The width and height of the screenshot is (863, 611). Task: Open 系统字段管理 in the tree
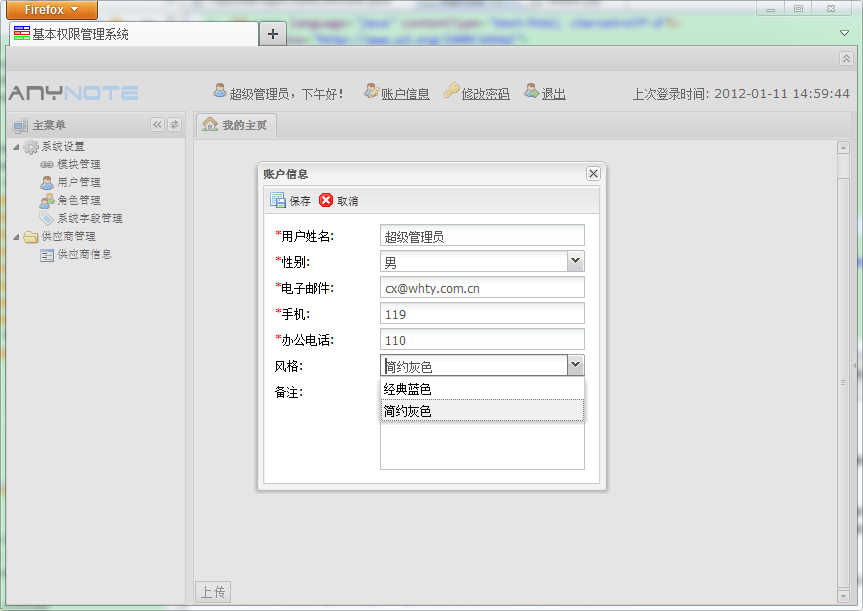tap(90, 219)
